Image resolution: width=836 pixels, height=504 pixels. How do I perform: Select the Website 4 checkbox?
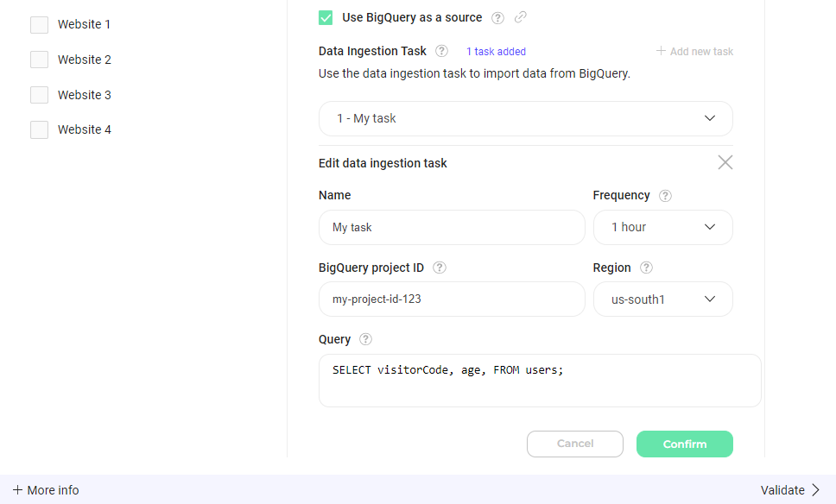[39, 130]
